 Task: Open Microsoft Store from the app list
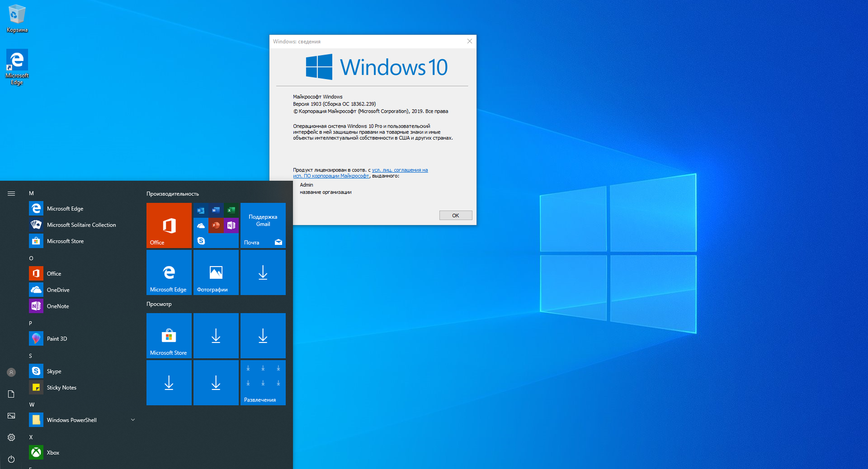[x=83, y=241]
